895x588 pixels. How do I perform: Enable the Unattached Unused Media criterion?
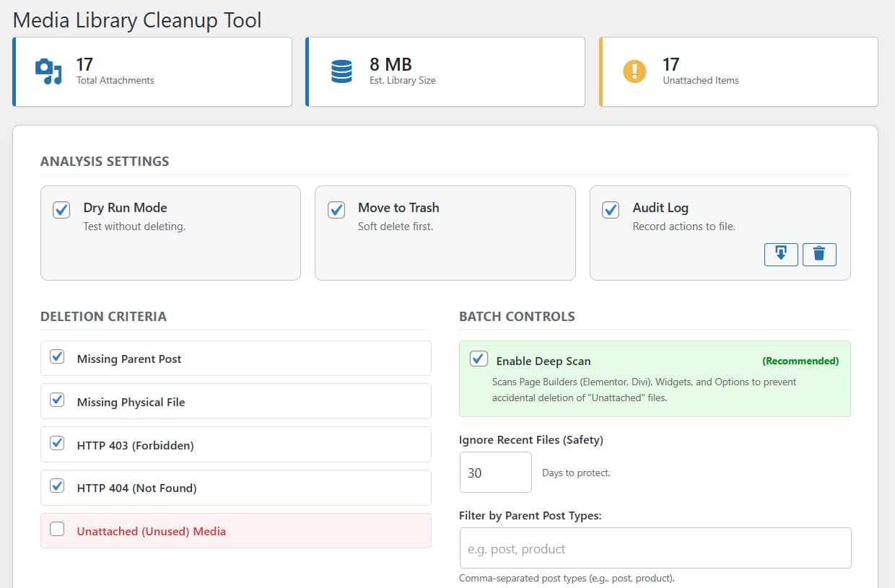pyautogui.click(x=56, y=528)
